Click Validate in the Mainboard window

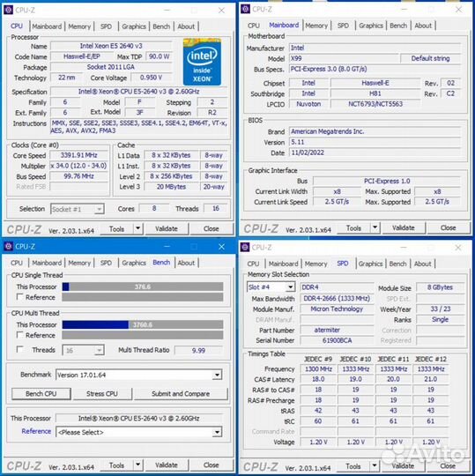403,227
